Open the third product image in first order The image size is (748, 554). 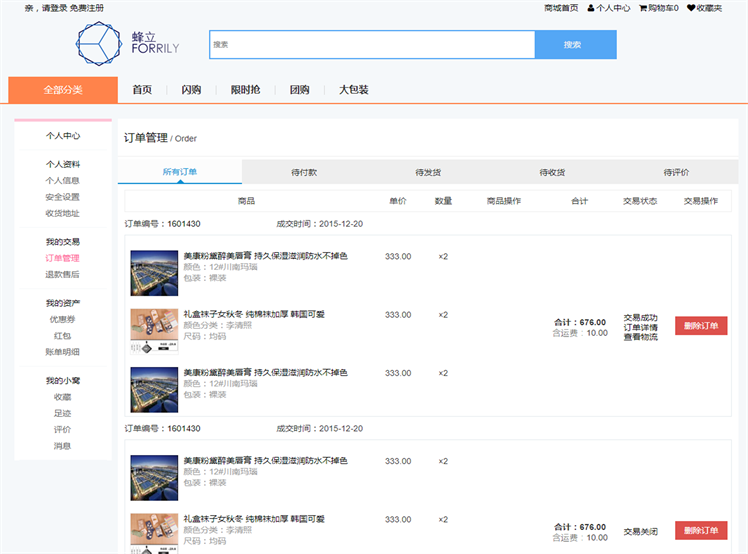[154, 387]
